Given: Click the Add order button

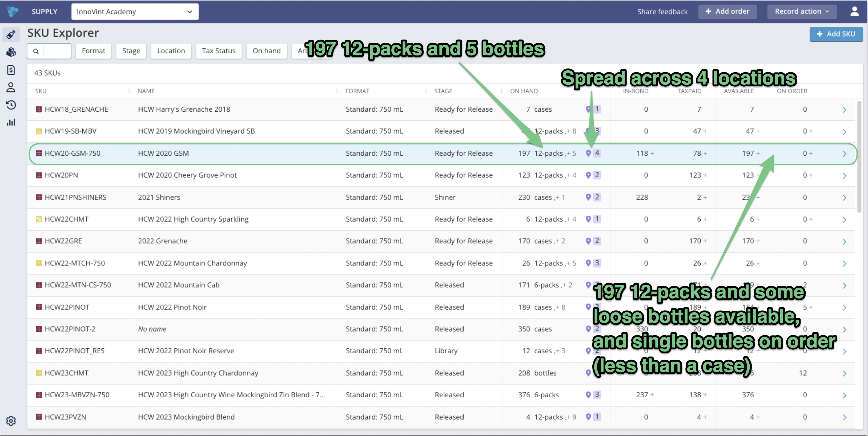Looking at the screenshot, I should point(727,11).
